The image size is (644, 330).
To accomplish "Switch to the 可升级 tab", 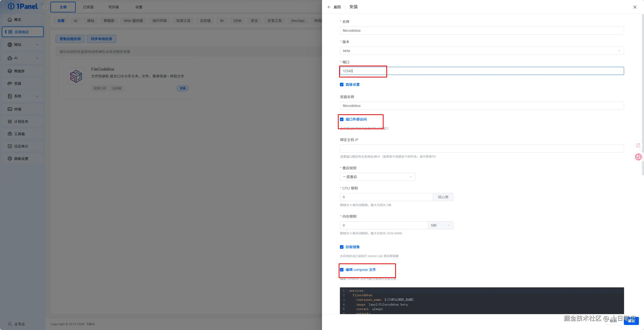I will 114,7.
